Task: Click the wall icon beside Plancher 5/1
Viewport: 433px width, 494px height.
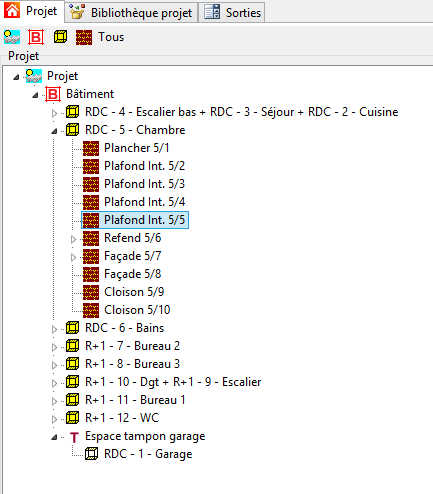Action: (91, 148)
